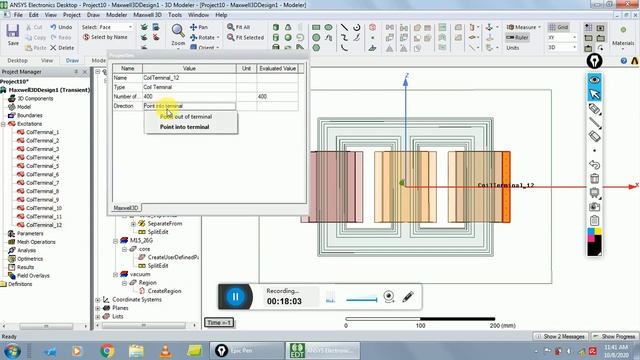Click the Name value CoilTerminal_12 field
Viewport: 640px width, 360px height.
click(x=189, y=78)
